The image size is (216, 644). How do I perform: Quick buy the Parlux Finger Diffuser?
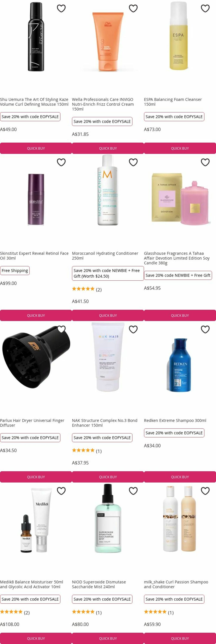[36, 477]
